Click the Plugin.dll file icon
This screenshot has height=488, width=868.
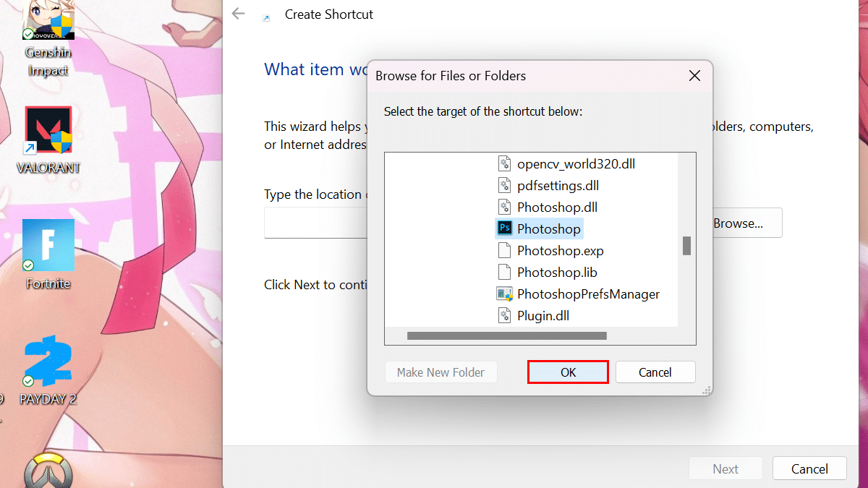[504, 316]
